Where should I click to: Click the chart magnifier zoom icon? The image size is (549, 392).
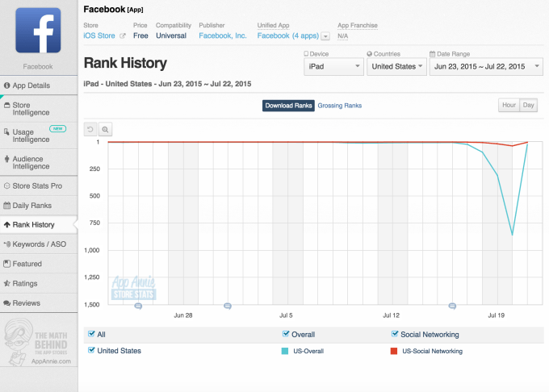[x=105, y=129]
